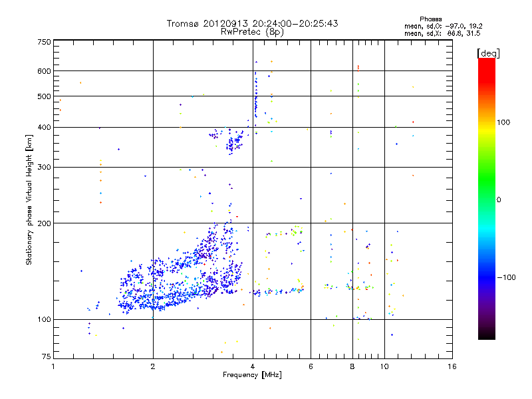Click the plot title 'Tromsø 20120913 20:24:00-20:25:43'
The width and height of the screenshot is (532, 399).
pyautogui.click(x=252, y=23)
